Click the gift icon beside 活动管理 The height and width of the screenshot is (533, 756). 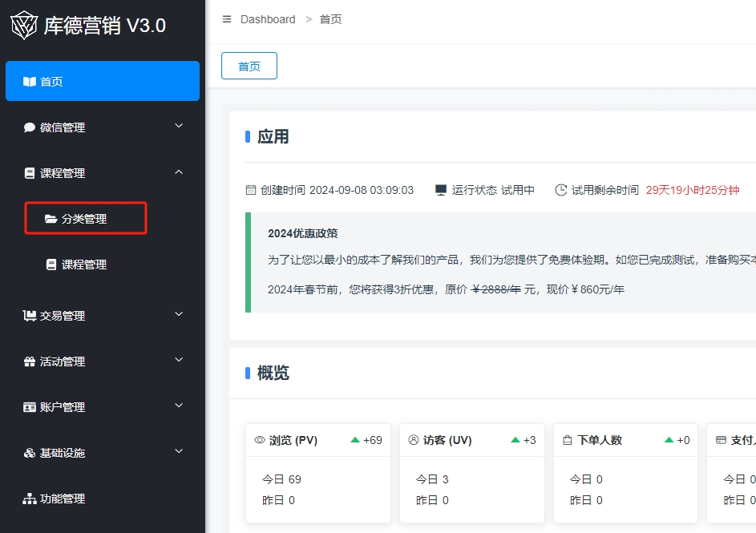(30, 361)
